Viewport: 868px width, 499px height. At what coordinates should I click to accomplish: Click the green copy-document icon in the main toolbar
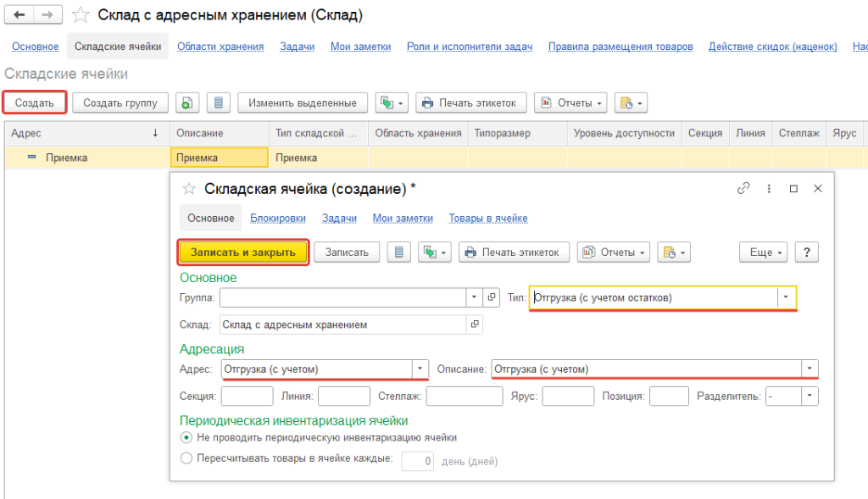pyautogui.click(x=187, y=103)
